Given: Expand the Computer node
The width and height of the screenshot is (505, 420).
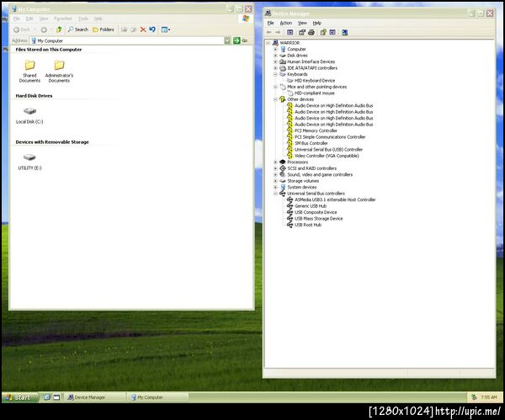Looking at the screenshot, I should point(275,50).
